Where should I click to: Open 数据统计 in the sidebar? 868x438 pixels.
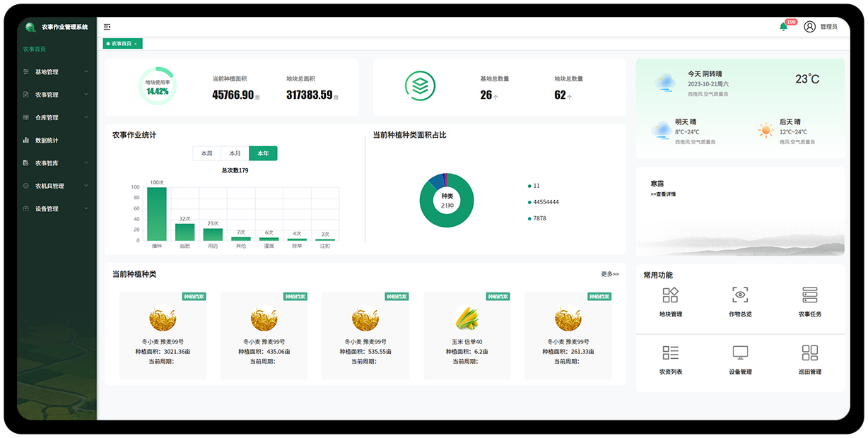[47, 141]
